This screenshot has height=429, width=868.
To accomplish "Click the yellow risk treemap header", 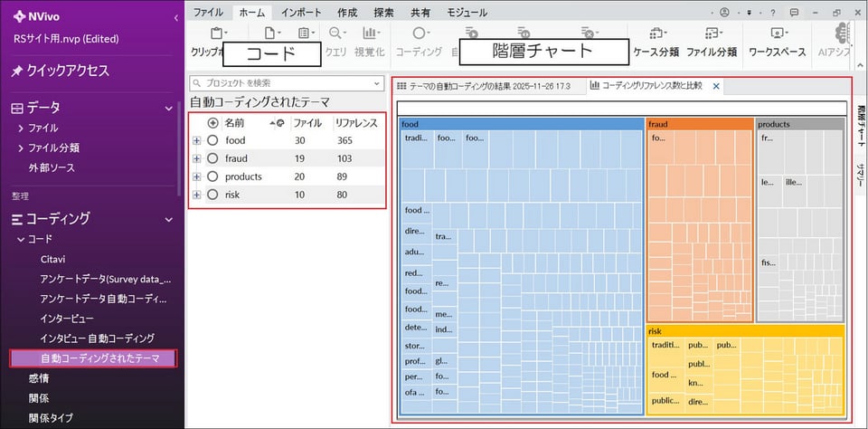I will pos(745,331).
